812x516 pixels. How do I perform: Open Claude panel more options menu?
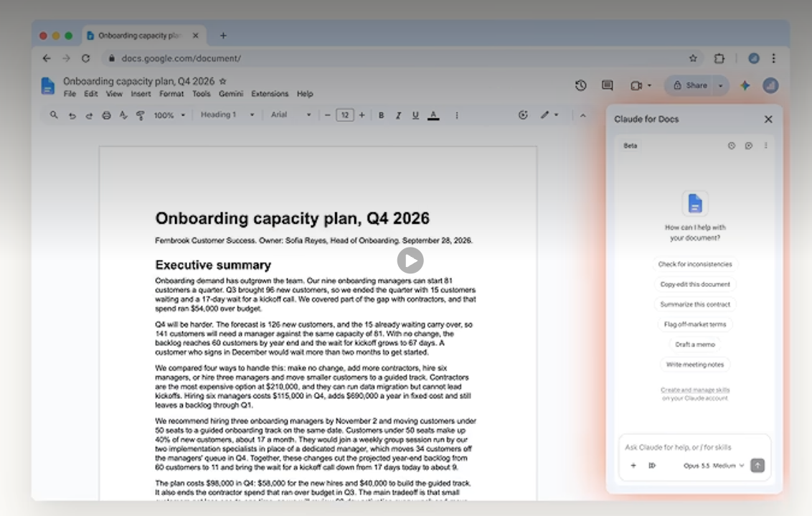[766, 146]
